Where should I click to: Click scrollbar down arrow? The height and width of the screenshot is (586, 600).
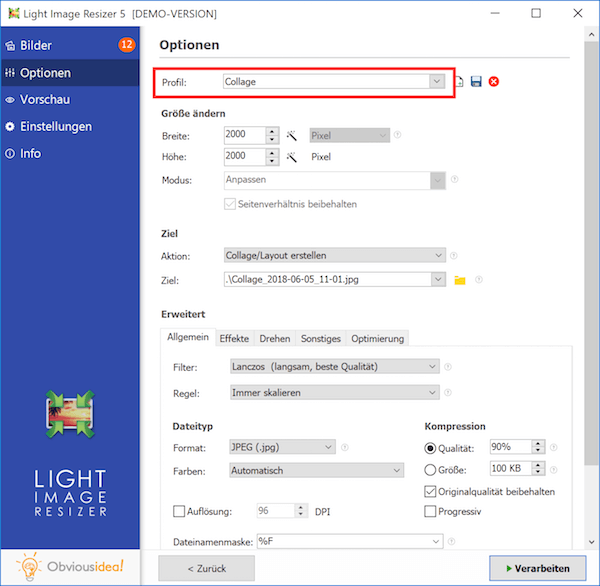click(x=592, y=542)
